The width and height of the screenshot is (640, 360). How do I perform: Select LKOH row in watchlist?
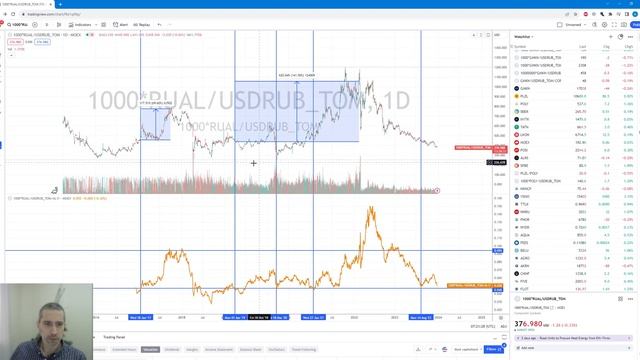[573, 135]
